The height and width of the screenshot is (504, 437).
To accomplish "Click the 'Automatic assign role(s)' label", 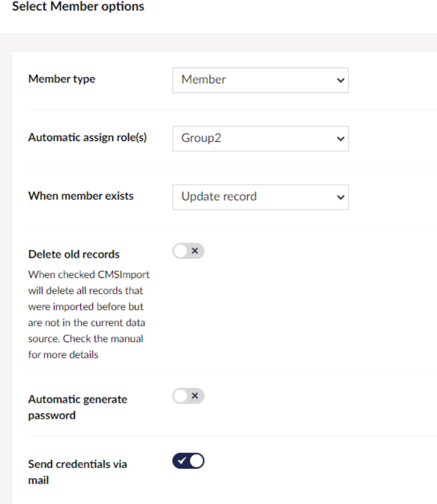I will (x=87, y=138).
